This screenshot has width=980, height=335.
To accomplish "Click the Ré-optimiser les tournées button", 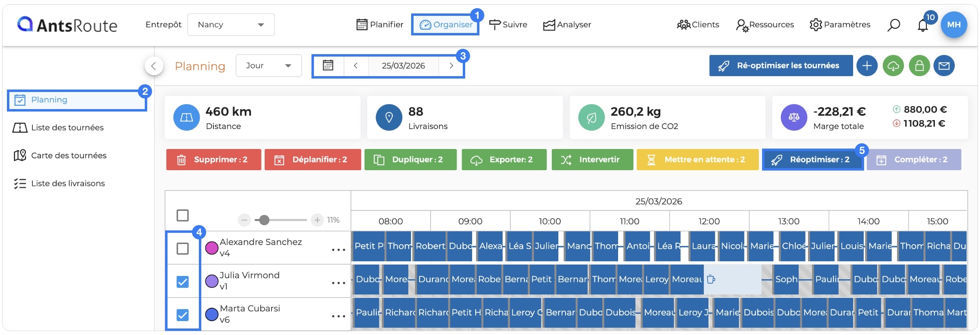I will tap(781, 66).
